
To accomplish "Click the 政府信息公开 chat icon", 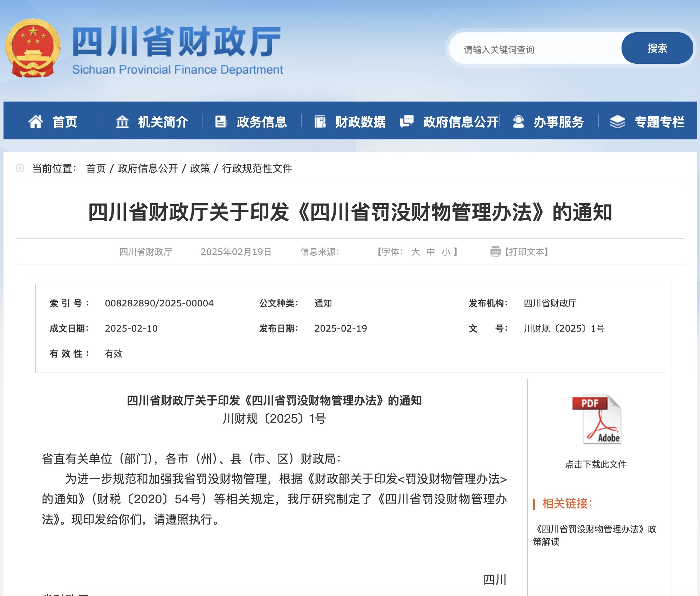I will click(407, 122).
